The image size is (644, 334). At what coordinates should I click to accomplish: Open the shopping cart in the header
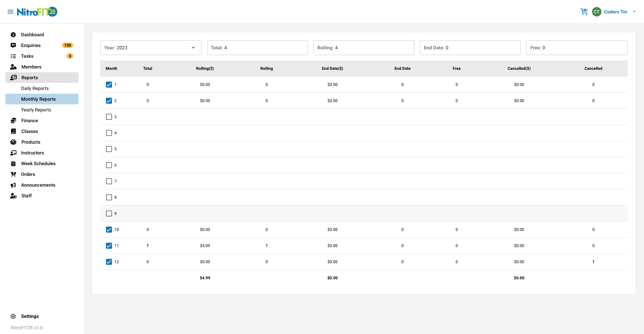(x=584, y=11)
